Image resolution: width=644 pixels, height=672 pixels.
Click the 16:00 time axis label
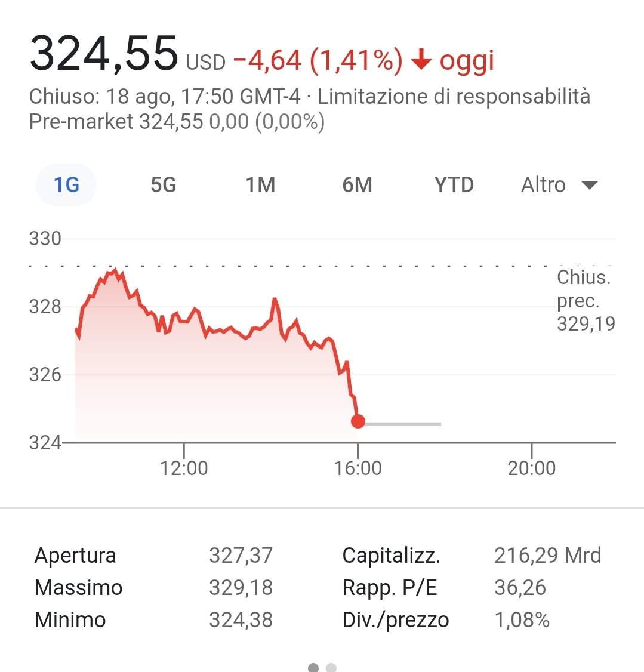pos(358,468)
